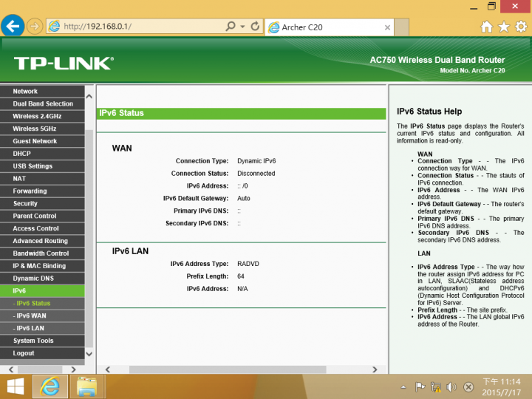Click the volume speaker icon
The image size is (532, 399).
[x=451, y=386]
